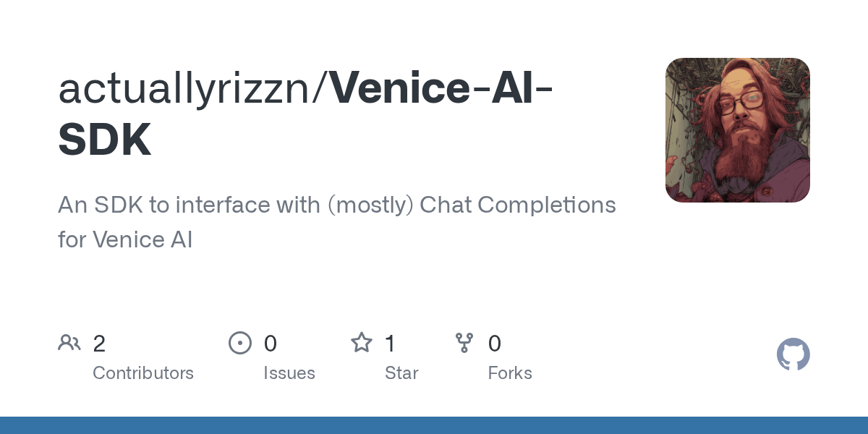868x434 pixels.
Task: Click the bold SDK word in the title
Action: [105, 140]
